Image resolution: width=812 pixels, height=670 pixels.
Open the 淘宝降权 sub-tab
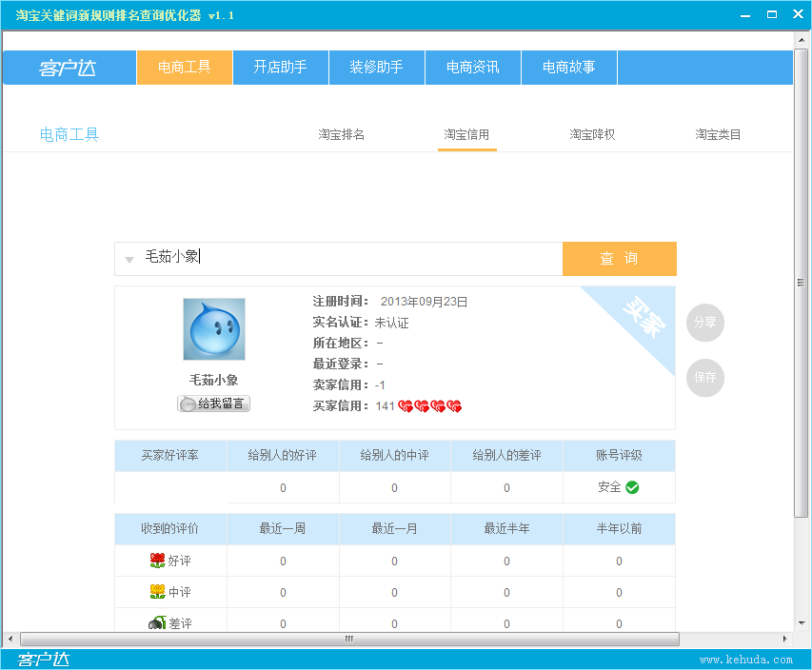click(x=592, y=134)
